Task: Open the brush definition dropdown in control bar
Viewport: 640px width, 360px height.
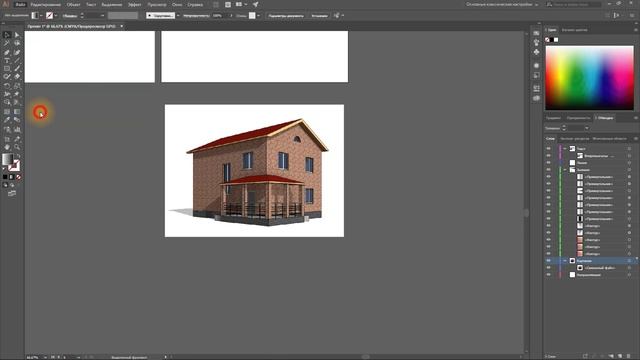Action: point(178,16)
